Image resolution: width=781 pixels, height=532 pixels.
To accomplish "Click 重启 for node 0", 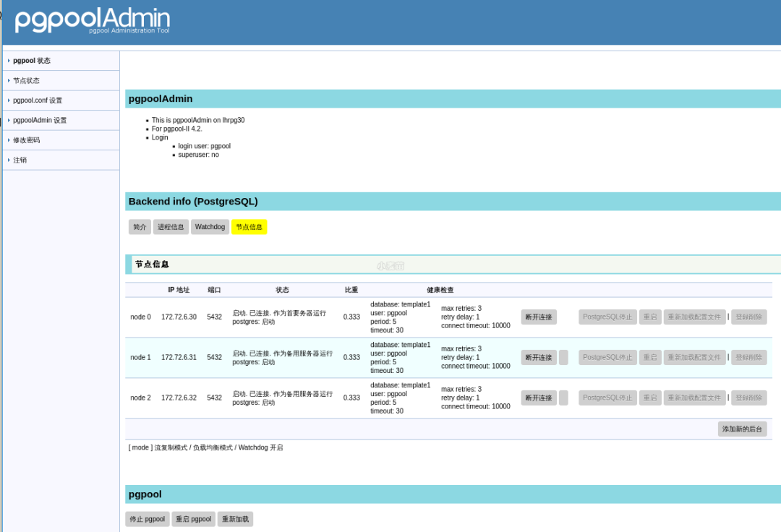I will coord(650,317).
